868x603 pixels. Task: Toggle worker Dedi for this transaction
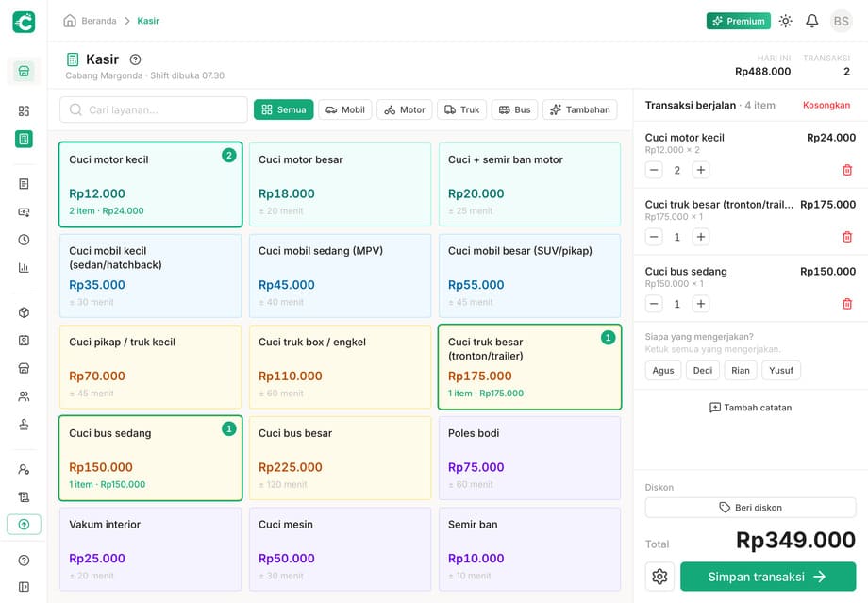coord(703,371)
